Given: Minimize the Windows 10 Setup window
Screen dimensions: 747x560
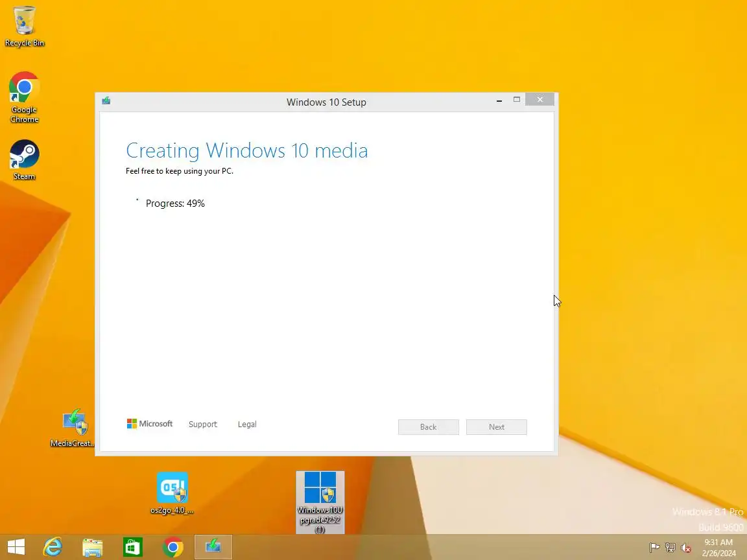Looking at the screenshot, I should tap(499, 100).
